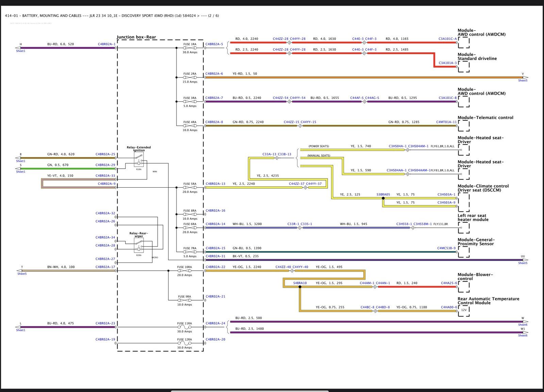Screen dimensions: 544x392
Task: Click connector label C4BR02A-25
Action: [105, 154]
